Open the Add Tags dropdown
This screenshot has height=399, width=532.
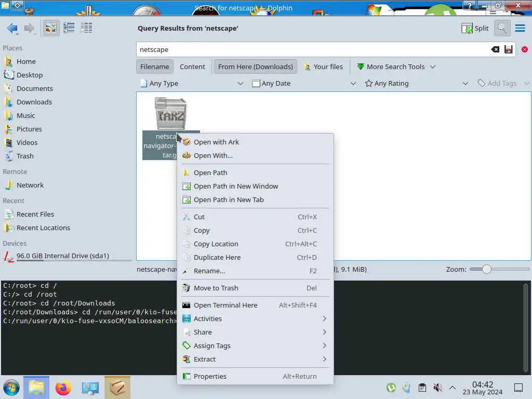tap(503, 84)
